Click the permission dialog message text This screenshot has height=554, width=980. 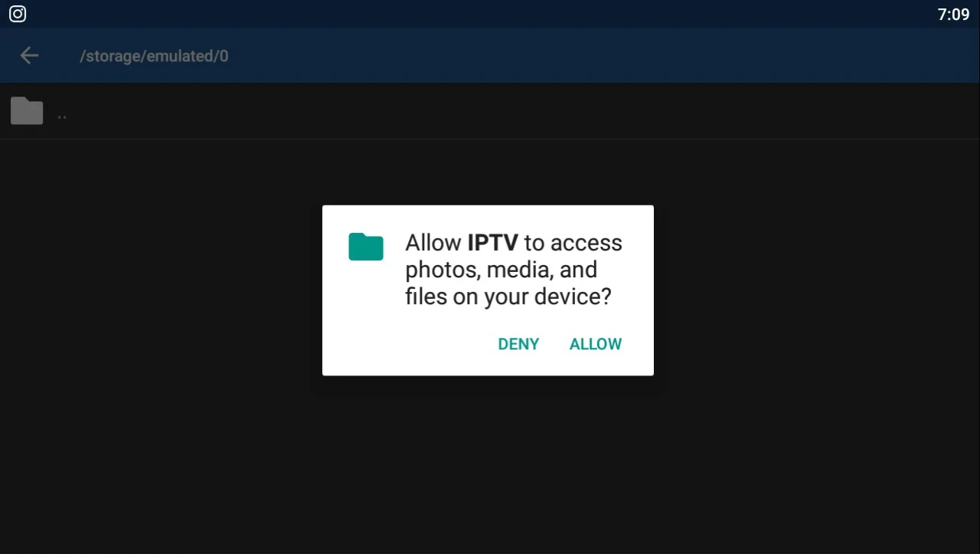[x=514, y=270]
